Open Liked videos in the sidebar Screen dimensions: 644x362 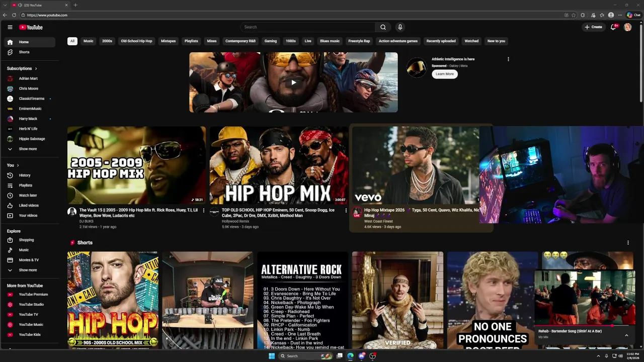click(x=30, y=206)
